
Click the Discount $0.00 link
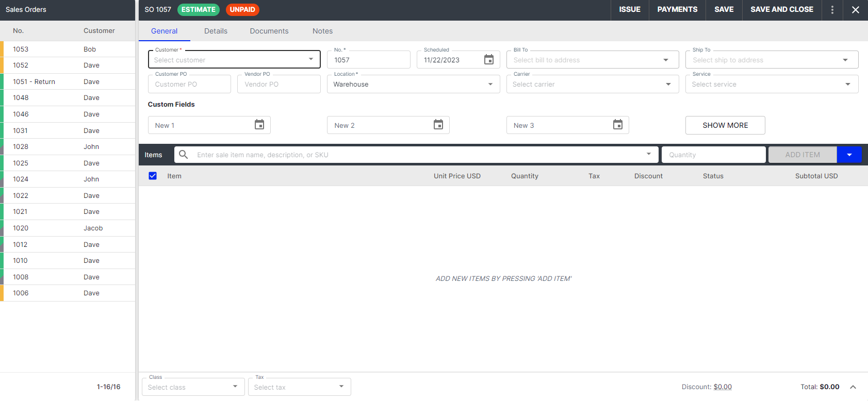click(722, 387)
